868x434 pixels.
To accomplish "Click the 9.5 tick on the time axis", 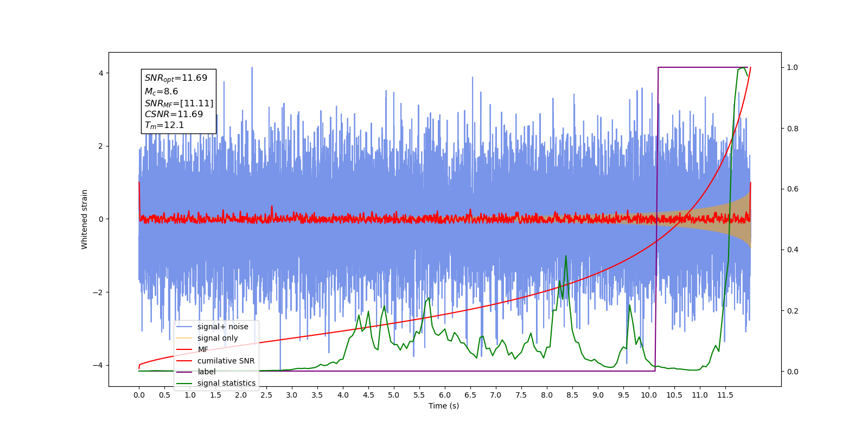I will (x=623, y=395).
